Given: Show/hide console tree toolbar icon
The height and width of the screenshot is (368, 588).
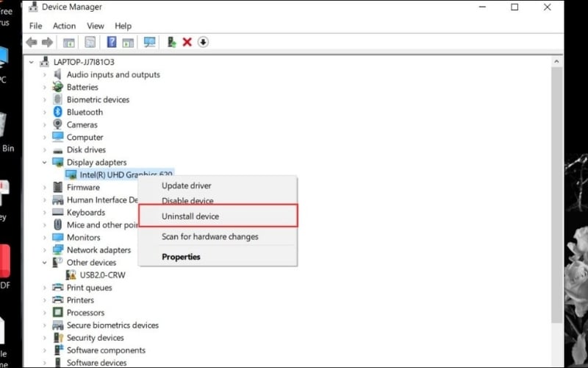Looking at the screenshot, I should (x=68, y=43).
